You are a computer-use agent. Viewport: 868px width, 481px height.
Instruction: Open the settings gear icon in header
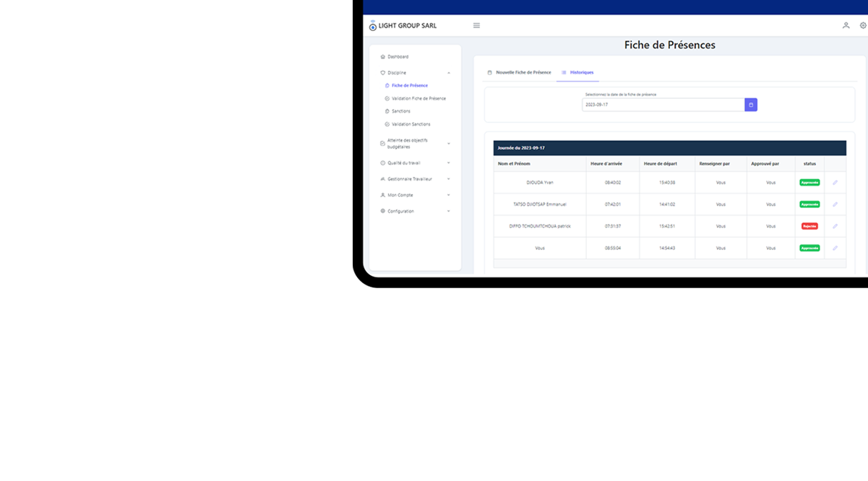863,25
